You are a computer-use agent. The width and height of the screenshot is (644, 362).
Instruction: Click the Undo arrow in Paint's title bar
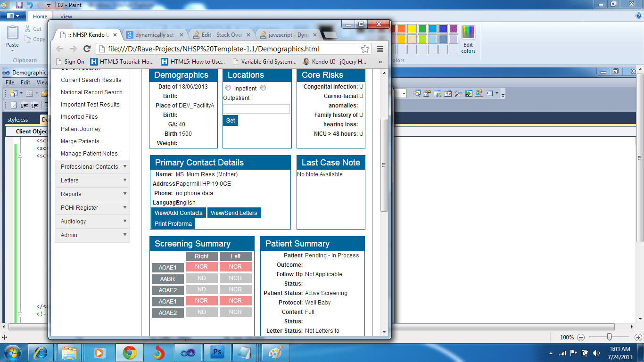(x=30, y=5)
